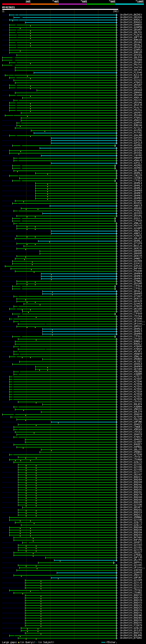Pick the UniRef100_A9QVJ4 row label

point(131,98)
